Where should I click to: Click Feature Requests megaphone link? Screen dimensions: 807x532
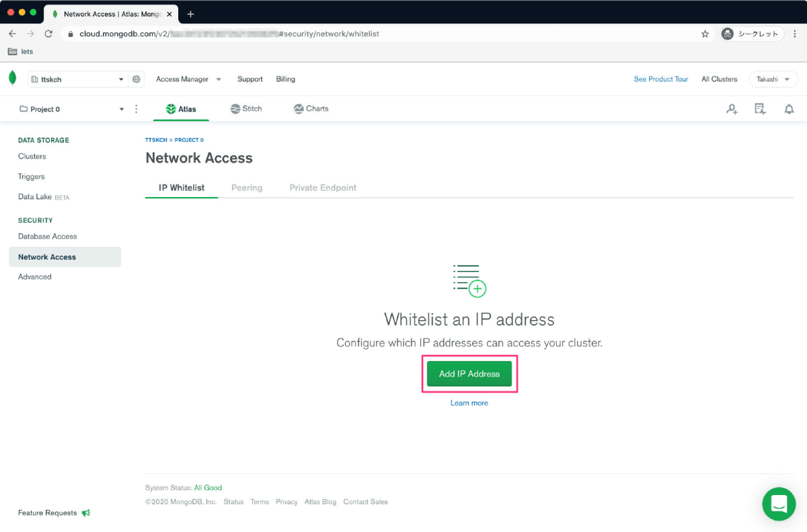click(54, 512)
